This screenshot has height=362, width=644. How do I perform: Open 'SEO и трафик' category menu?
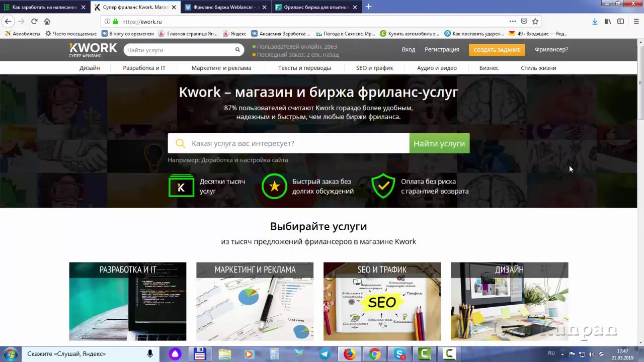(374, 68)
